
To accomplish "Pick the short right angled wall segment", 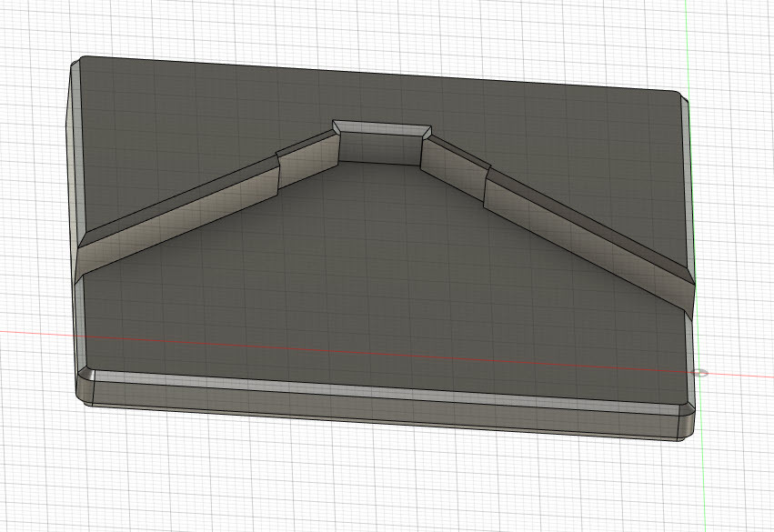I will [455, 166].
